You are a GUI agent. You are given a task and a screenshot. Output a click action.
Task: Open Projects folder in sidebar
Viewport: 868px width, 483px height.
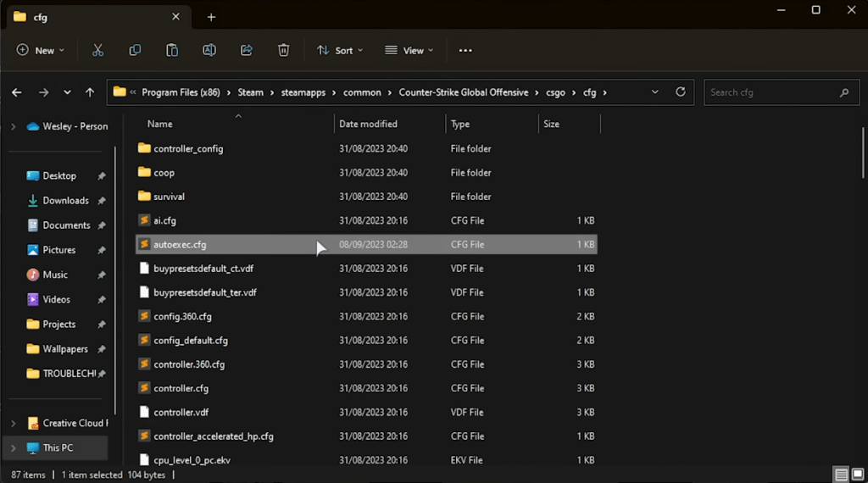click(x=58, y=325)
